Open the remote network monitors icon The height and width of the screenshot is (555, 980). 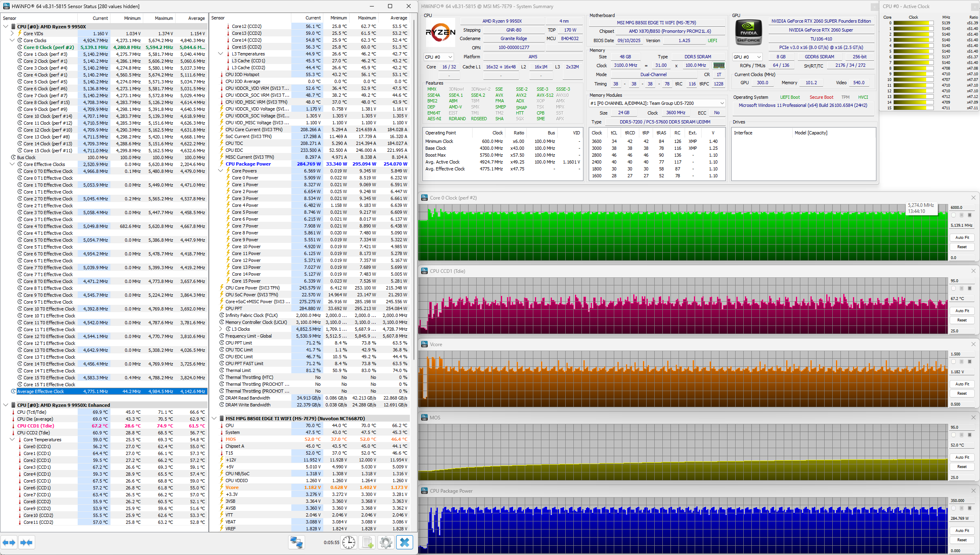click(296, 542)
